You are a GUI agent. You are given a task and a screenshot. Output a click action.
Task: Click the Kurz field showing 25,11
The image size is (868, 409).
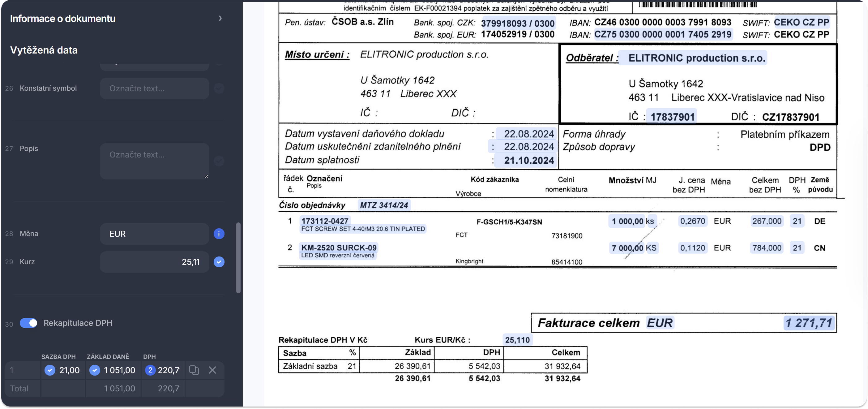[x=154, y=262]
